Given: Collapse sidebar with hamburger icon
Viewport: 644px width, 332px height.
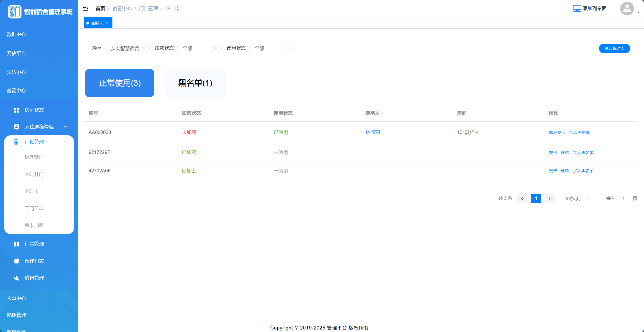Looking at the screenshot, I should (85, 8).
